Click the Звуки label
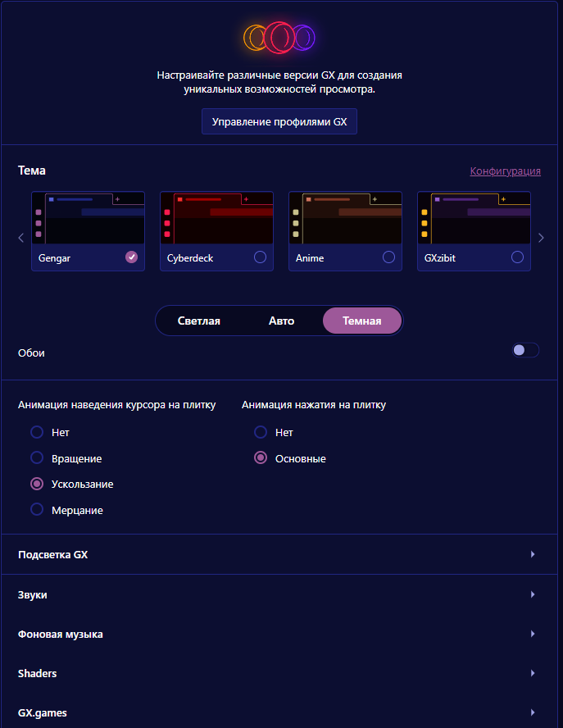 click(x=33, y=594)
